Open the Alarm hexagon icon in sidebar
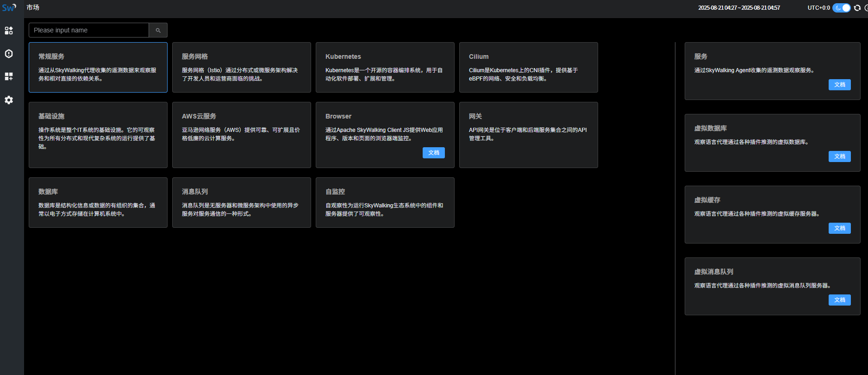 click(x=9, y=54)
